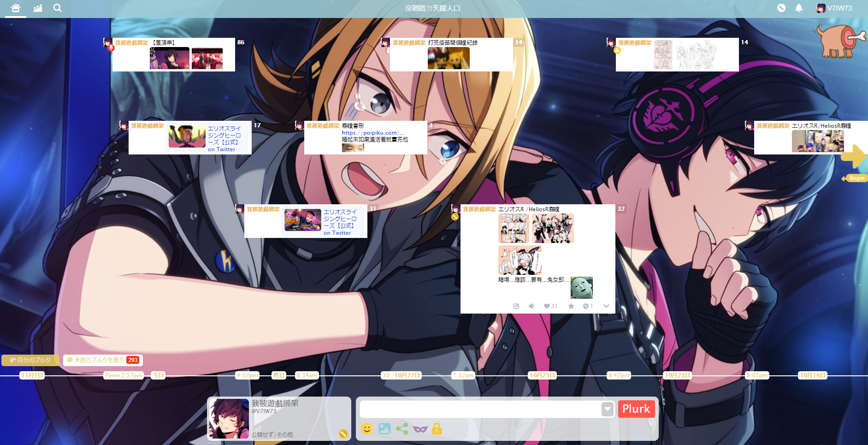The width and height of the screenshot is (868, 445).
Task: Jump to timeline start with Begin
Action: pos(855,178)
